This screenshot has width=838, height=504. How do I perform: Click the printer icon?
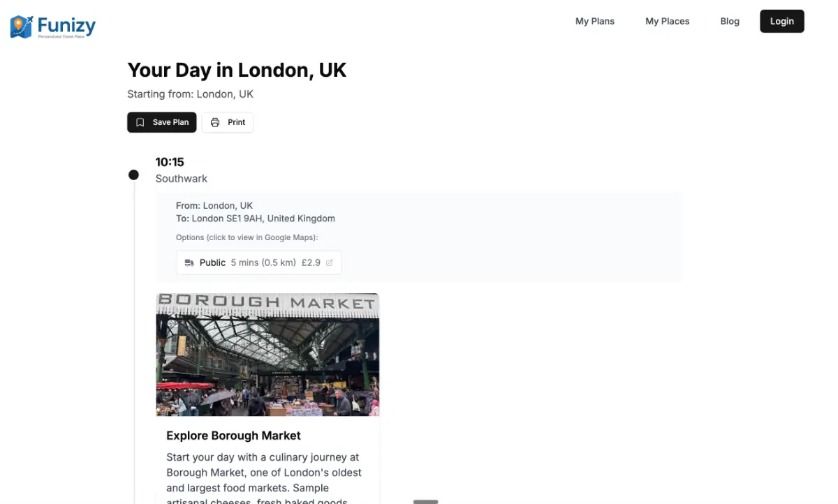pyautogui.click(x=215, y=122)
